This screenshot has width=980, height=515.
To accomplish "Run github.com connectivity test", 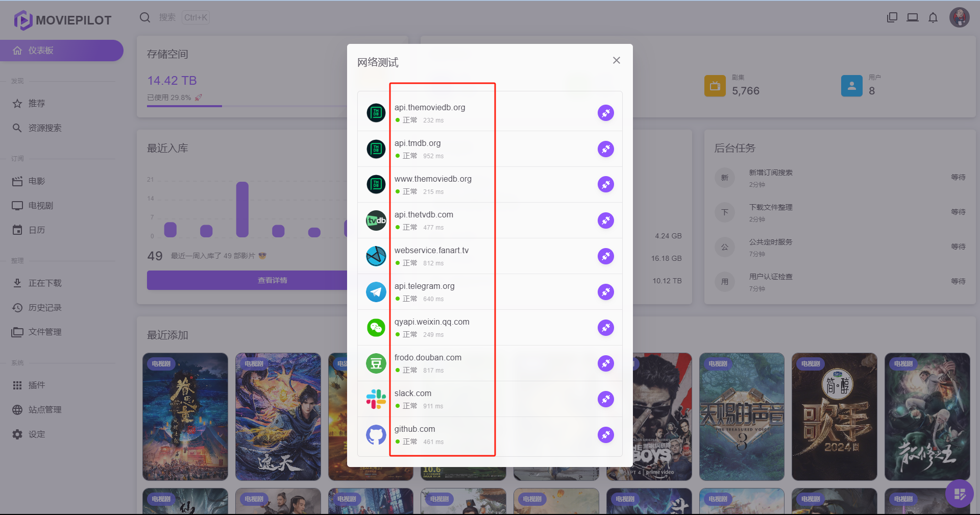I will click(605, 435).
